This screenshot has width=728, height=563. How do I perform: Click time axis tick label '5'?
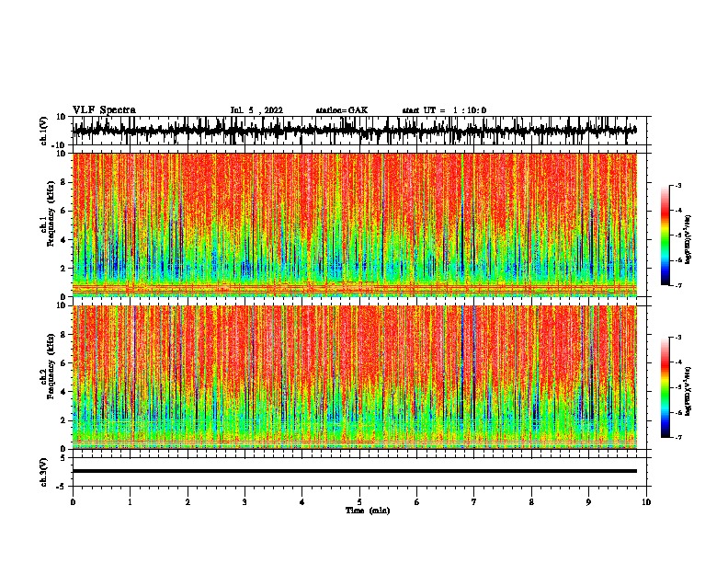(359, 502)
